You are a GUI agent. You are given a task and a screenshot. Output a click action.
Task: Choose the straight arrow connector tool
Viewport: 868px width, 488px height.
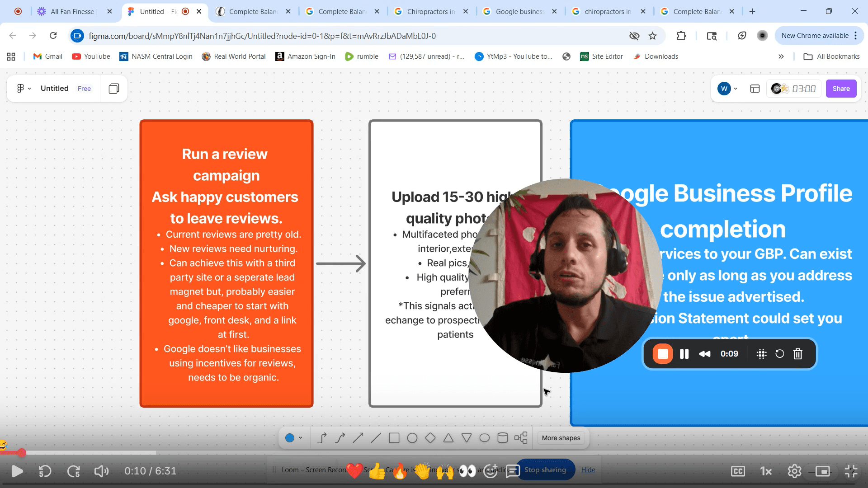358,438
